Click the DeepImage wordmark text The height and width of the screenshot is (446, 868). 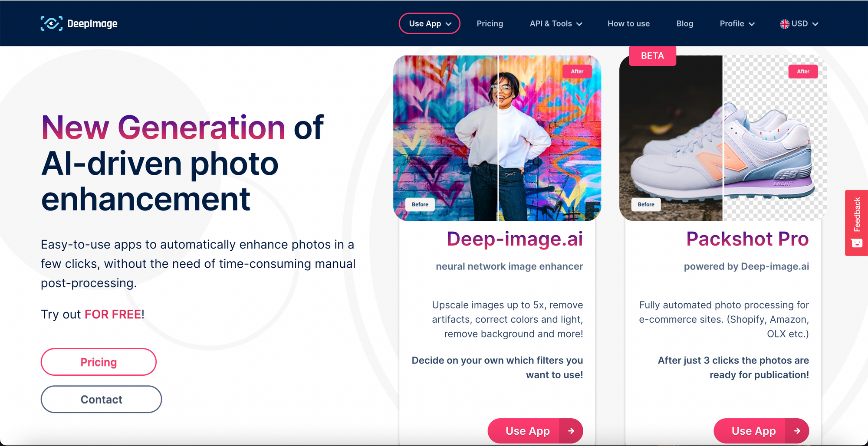click(92, 24)
